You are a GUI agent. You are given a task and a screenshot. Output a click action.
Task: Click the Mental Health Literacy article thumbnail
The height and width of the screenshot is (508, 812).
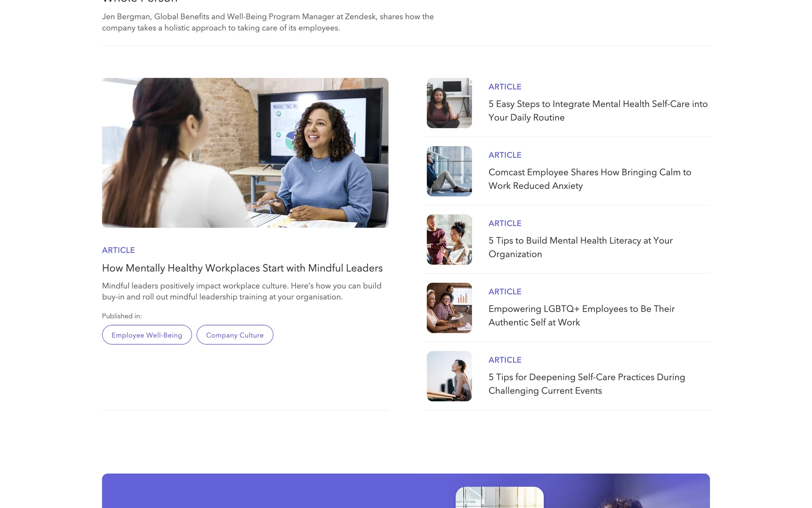coord(449,240)
